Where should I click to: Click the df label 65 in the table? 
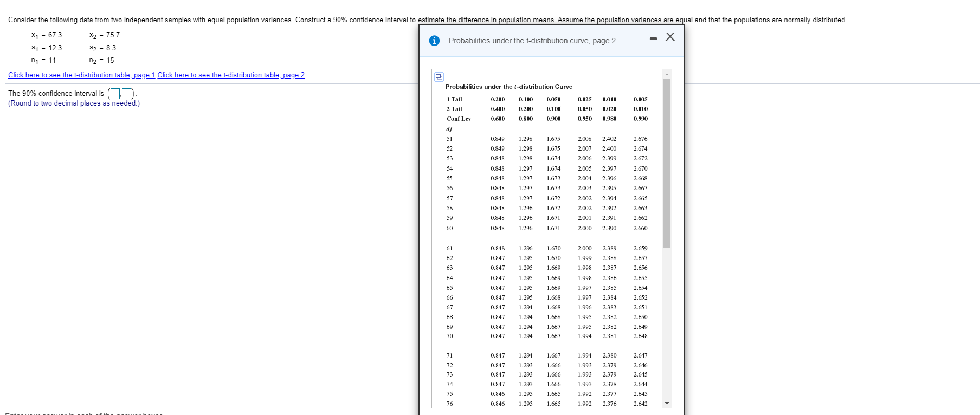(x=449, y=288)
